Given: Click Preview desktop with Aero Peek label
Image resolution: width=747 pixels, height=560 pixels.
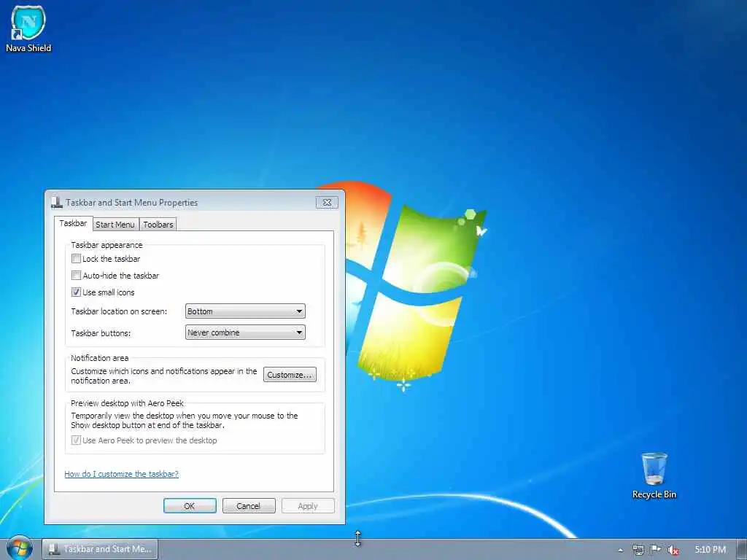Looking at the screenshot, I should (x=127, y=402).
